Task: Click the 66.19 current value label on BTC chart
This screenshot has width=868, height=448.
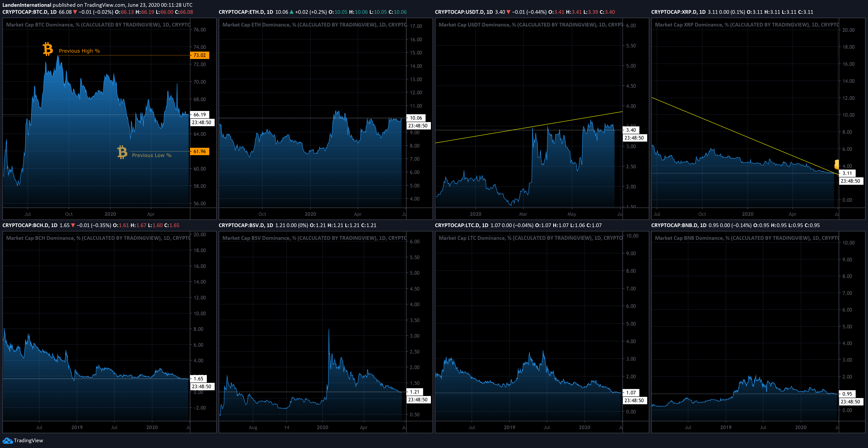Action: [200, 114]
